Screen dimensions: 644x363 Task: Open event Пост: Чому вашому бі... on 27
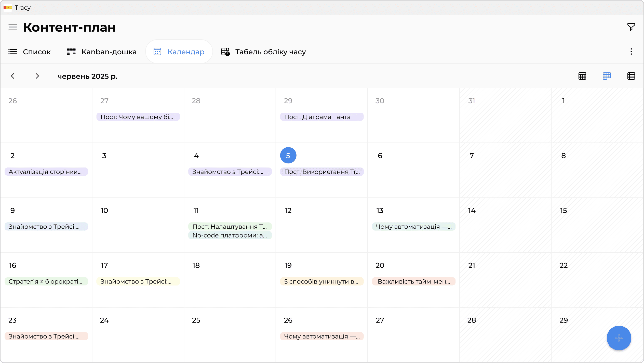138,117
